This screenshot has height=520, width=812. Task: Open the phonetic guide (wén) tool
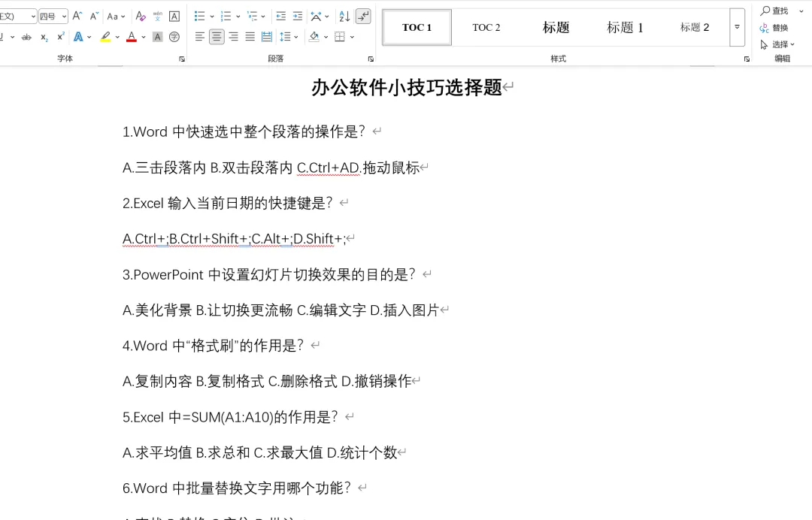(158, 16)
